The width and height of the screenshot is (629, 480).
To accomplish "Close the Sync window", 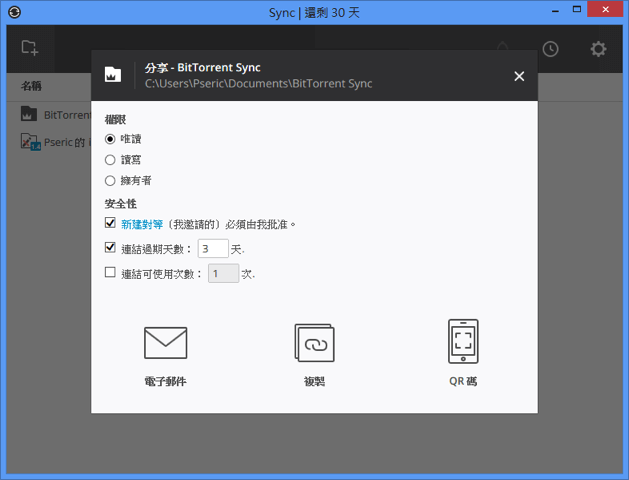I will 605,9.
